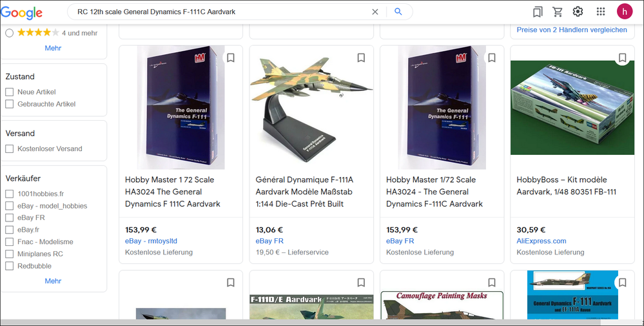Click the blue search magnifier icon
This screenshot has width=644, height=326.
[x=398, y=12]
